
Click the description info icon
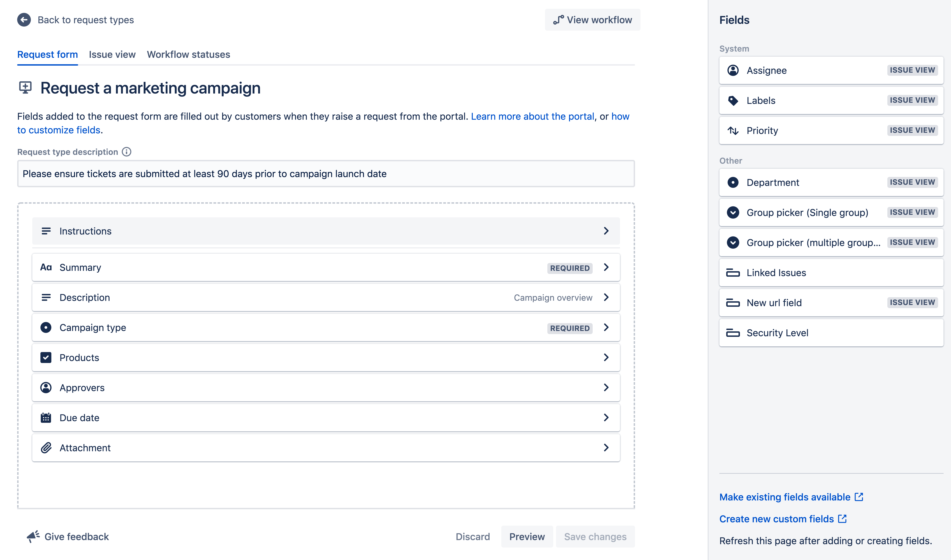point(126,152)
